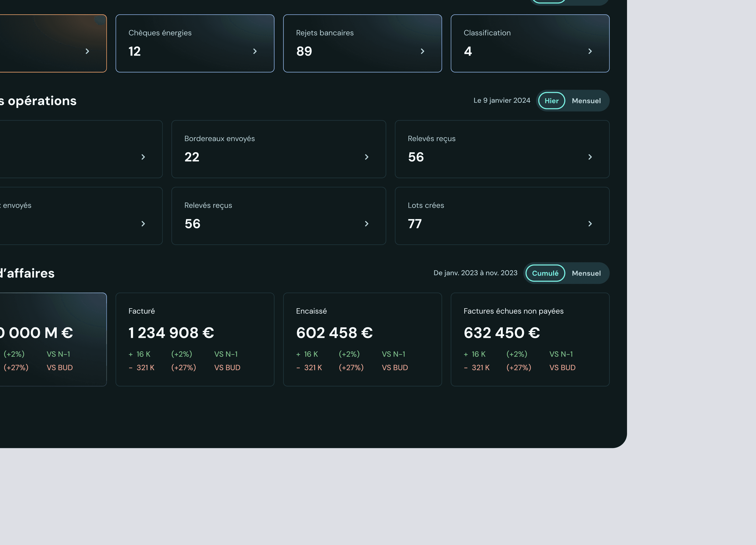Click chevron on the unlabeled operations card
756x545 pixels.
point(143,157)
